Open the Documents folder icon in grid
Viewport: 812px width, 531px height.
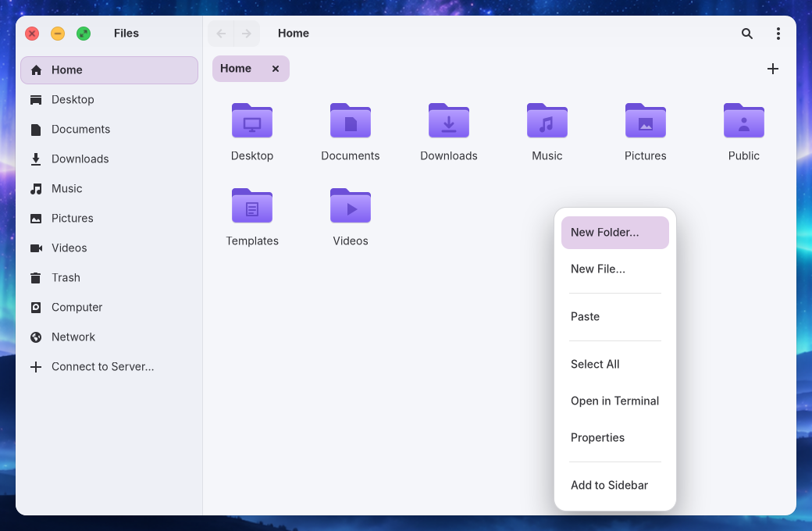351,121
